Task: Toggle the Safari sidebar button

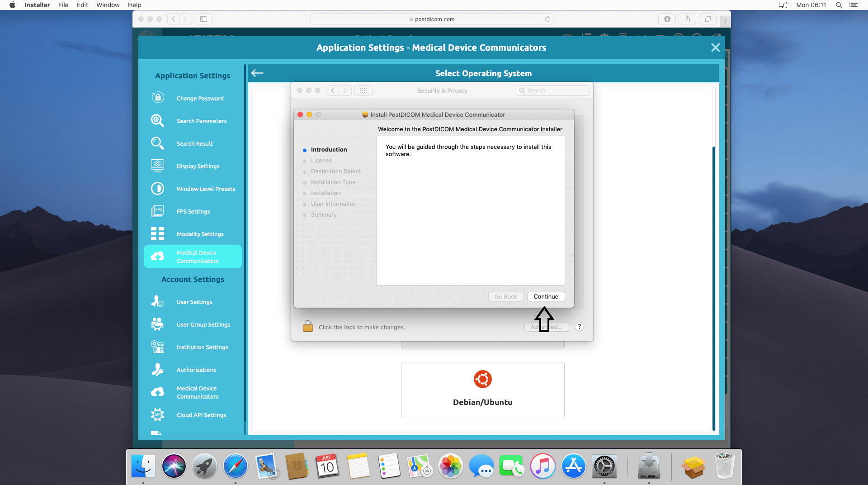Action: (203, 19)
